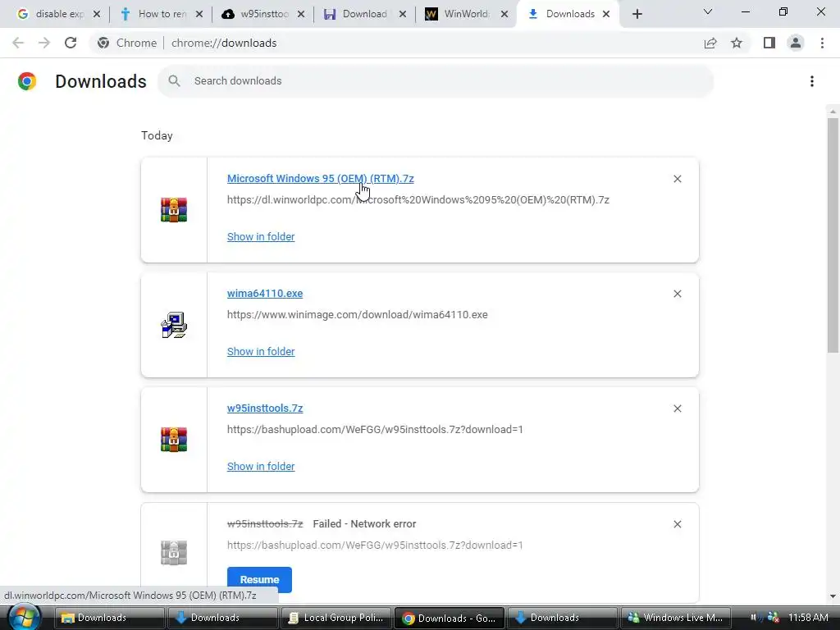The width and height of the screenshot is (840, 630).
Task: Open Chrome's three-dot menu in toolbar
Action: (x=822, y=43)
